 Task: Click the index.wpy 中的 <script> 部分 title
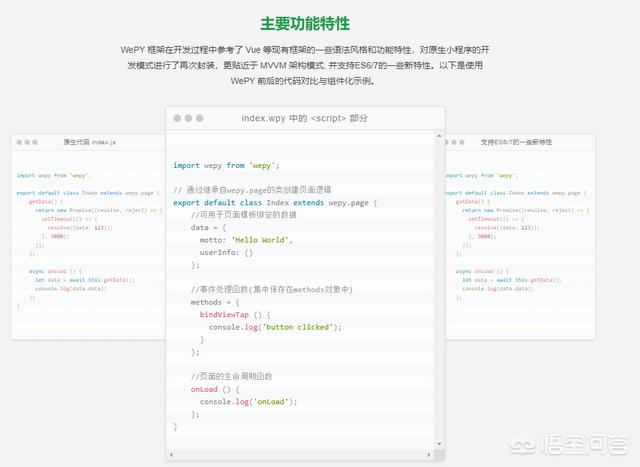pos(304,118)
